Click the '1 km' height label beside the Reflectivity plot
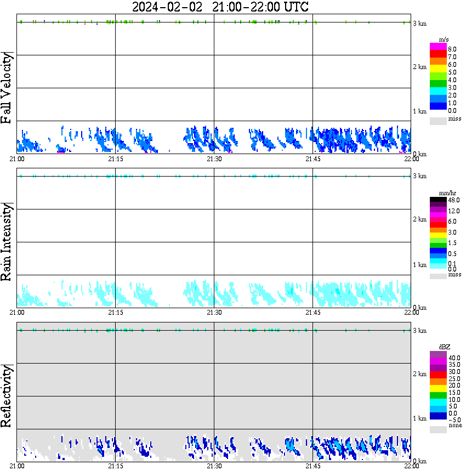 click(x=420, y=418)
